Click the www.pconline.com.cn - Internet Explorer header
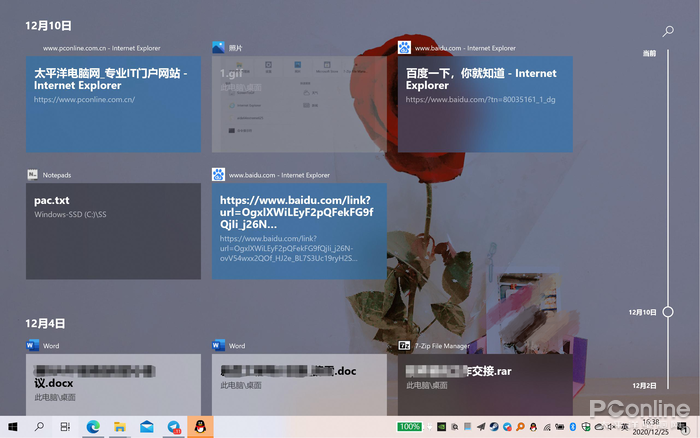Viewport: 700px width, 438px height. [x=101, y=48]
